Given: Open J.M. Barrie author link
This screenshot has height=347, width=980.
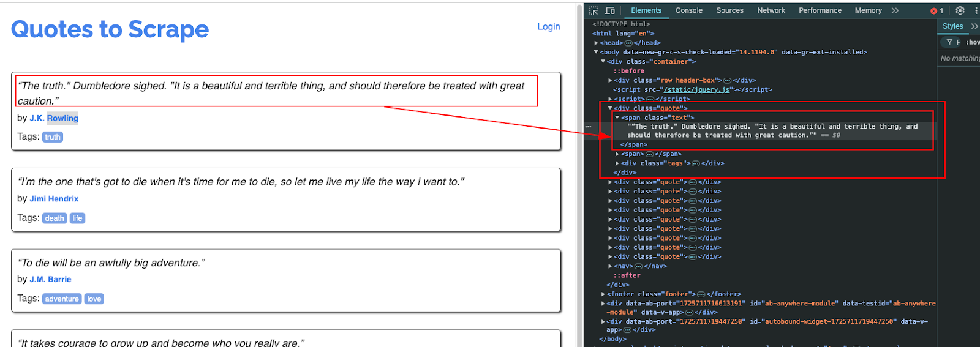Looking at the screenshot, I should 50,280.
